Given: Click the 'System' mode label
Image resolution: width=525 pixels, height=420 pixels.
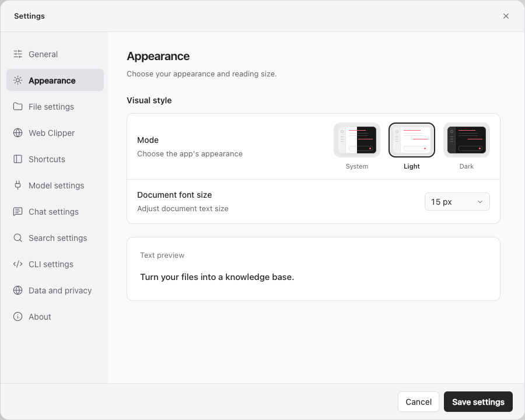Looking at the screenshot, I should 357,166.
